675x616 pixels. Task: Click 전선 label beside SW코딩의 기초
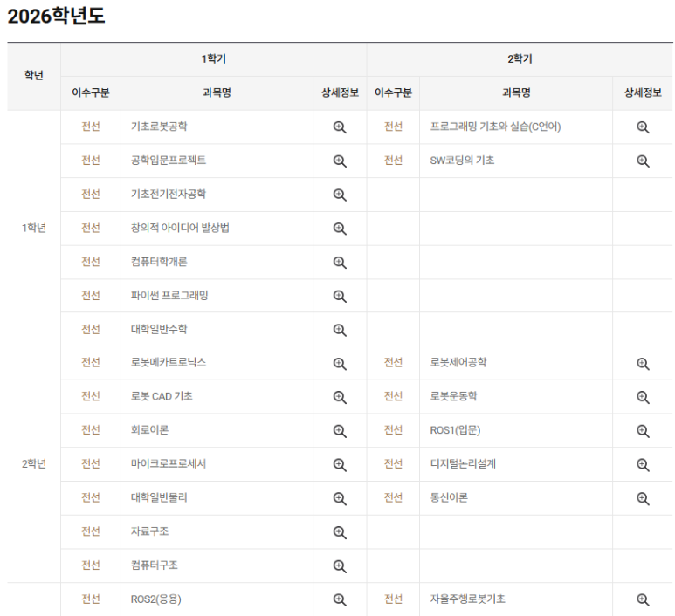393,160
